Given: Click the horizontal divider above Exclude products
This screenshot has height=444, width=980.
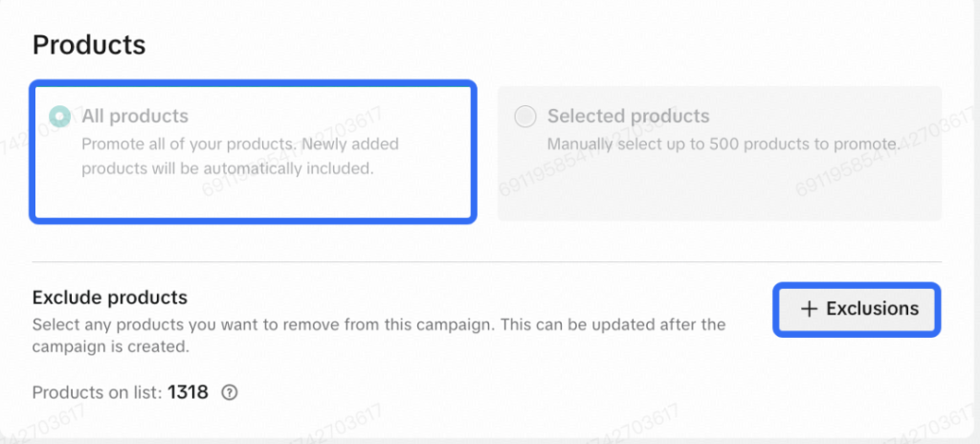Looking at the screenshot, I should pyautogui.click(x=486, y=262).
